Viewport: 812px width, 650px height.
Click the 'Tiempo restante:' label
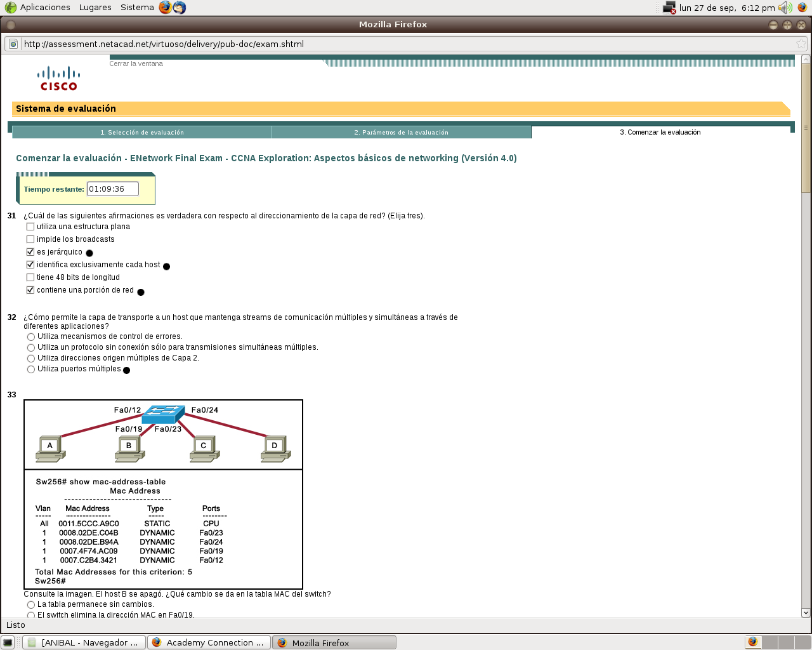coord(54,189)
